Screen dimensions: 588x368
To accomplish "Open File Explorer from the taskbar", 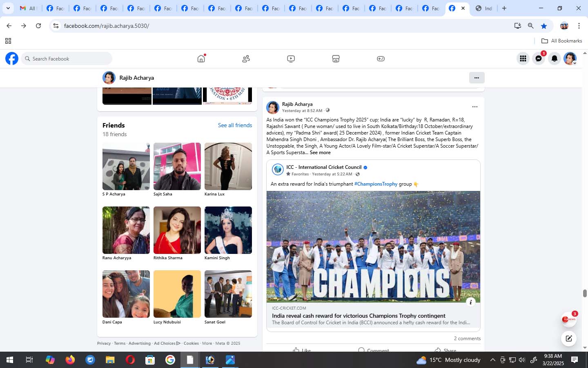I will [x=110, y=360].
